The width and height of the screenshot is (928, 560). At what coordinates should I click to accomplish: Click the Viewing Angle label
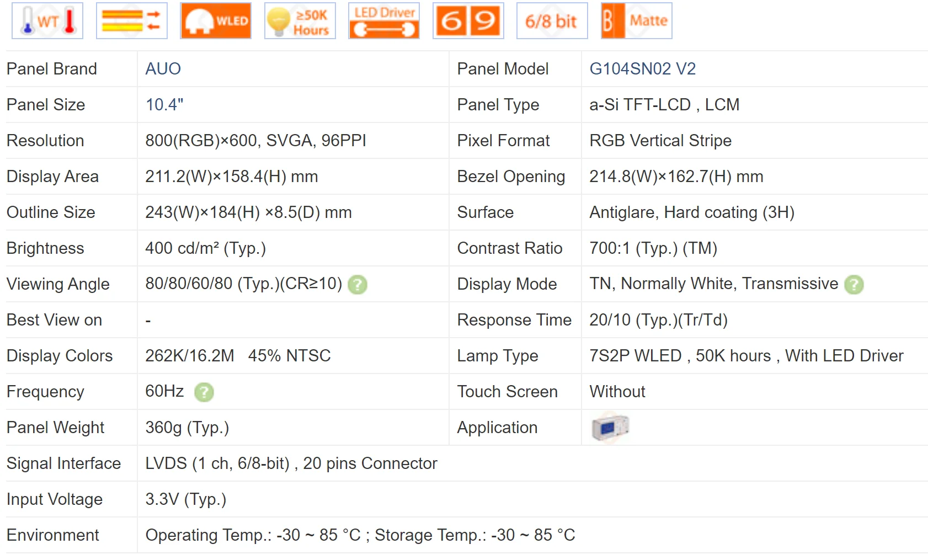58,284
